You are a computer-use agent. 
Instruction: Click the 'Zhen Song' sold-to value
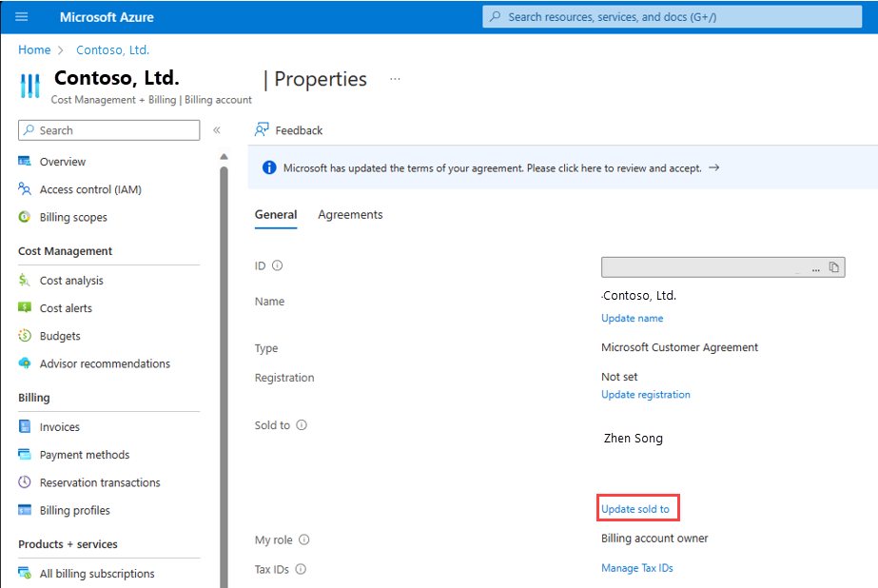634,438
